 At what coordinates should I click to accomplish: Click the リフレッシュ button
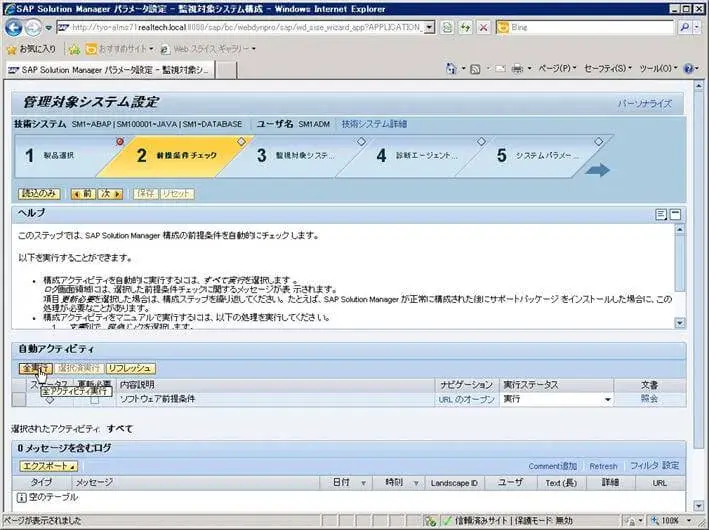point(131,368)
